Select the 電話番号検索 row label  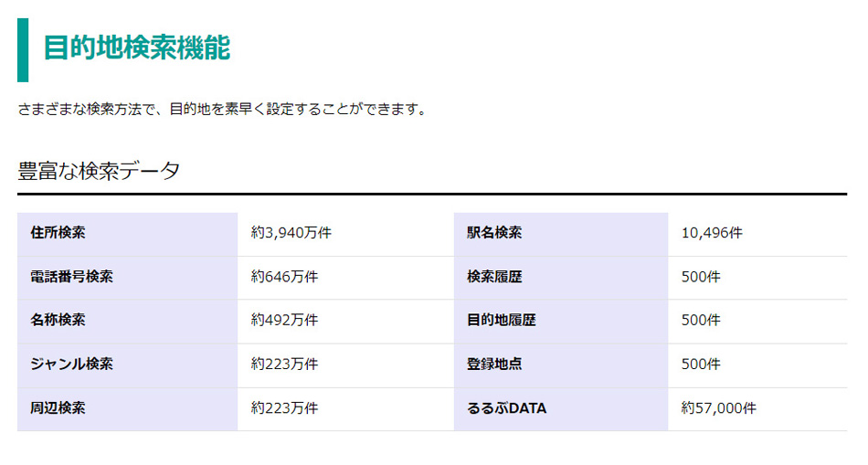click(72, 277)
